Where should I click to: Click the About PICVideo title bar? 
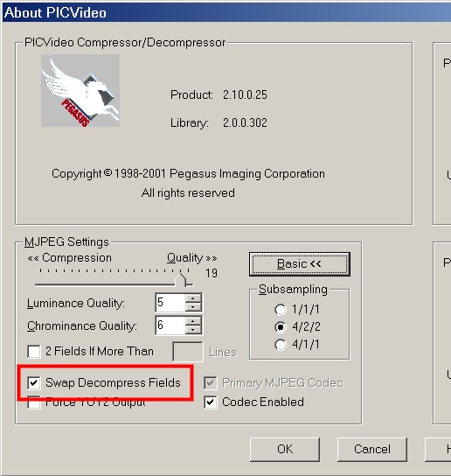[227, 13]
